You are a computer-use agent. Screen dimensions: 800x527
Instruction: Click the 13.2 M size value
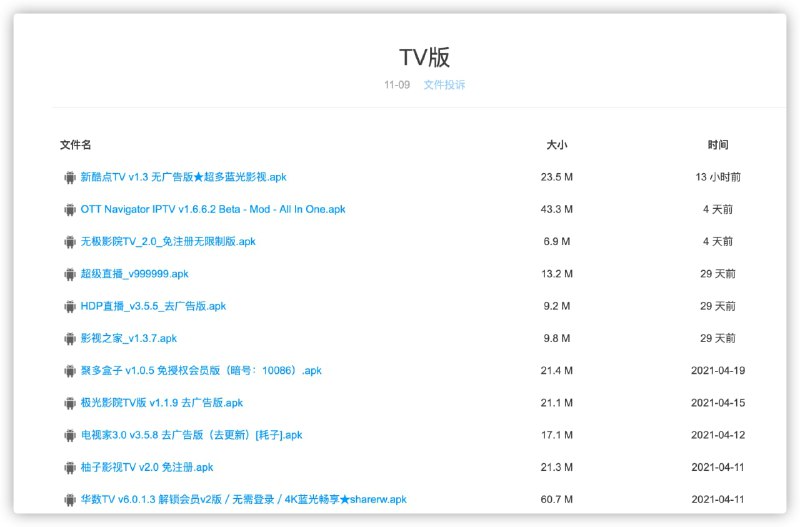(x=557, y=274)
